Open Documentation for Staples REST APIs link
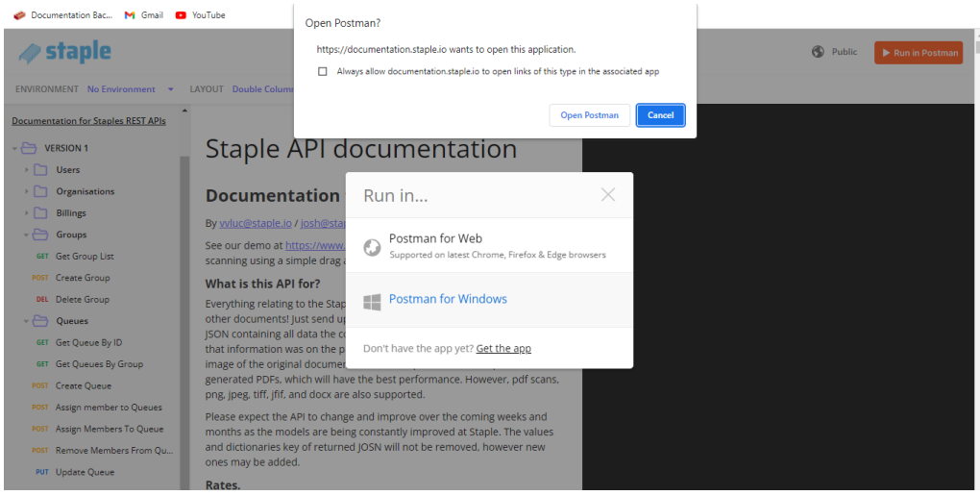Viewport: 980px width, 495px height. point(88,121)
